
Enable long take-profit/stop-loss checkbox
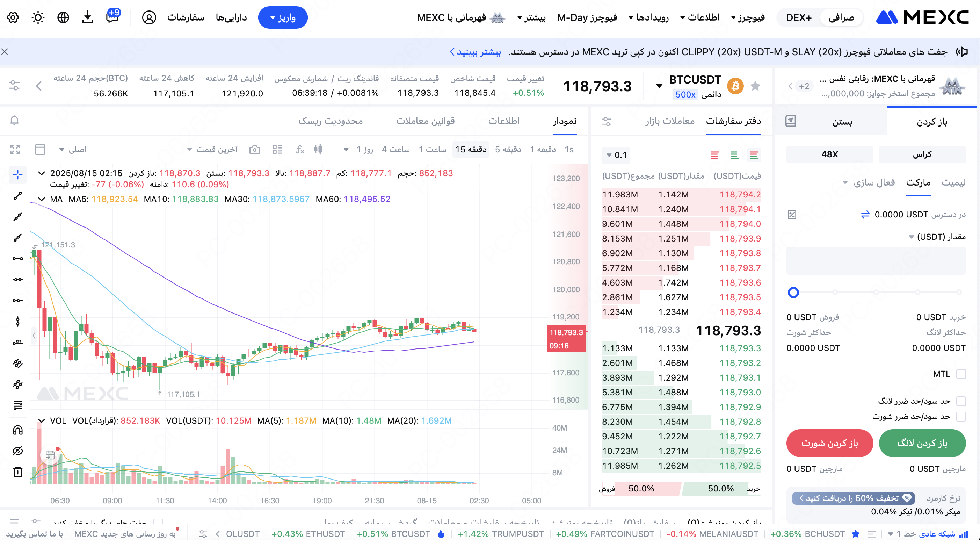pyautogui.click(x=961, y=401)
